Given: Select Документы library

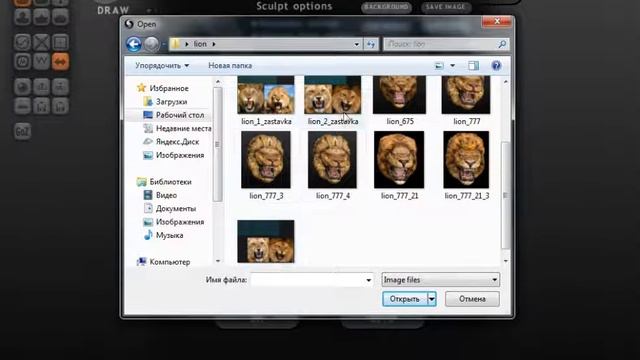Looking at the screenshot, I should (x=170, y=209).
